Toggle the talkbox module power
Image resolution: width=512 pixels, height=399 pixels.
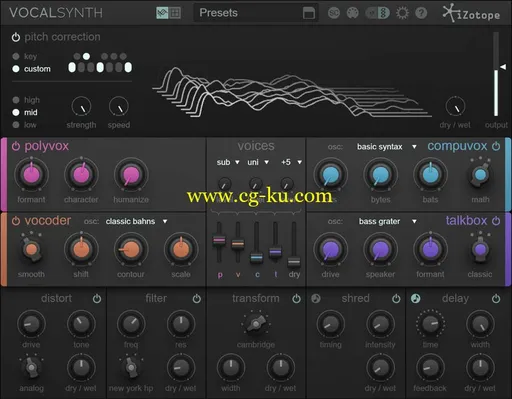tap(496, 221)
